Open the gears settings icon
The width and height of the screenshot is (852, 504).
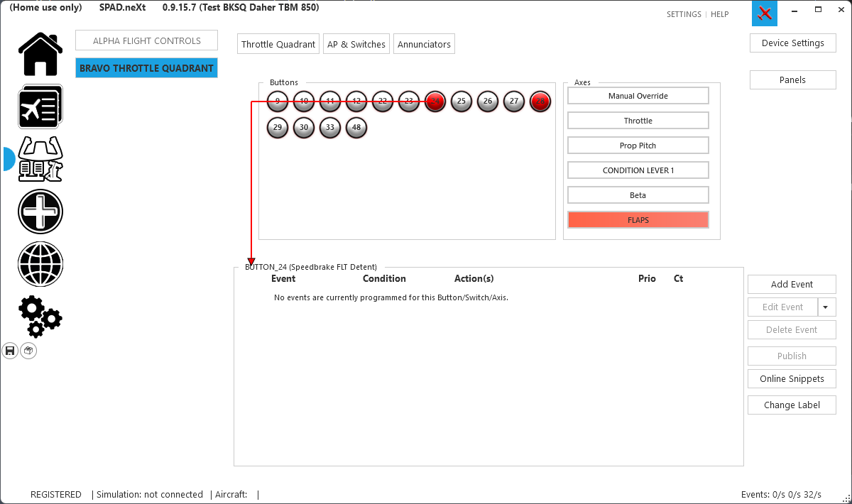coord(40,316)
